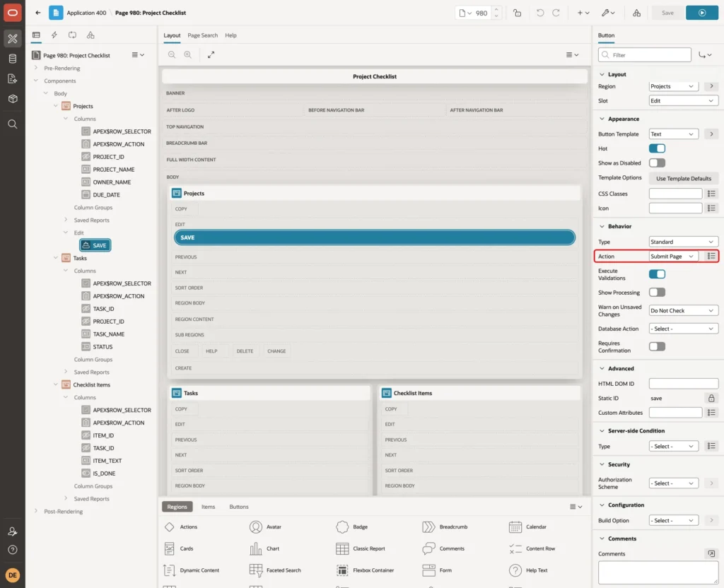Screen dimensions: 724x588
Task: Open the Comments expand editor icon
Action: (x=711, y=553)
